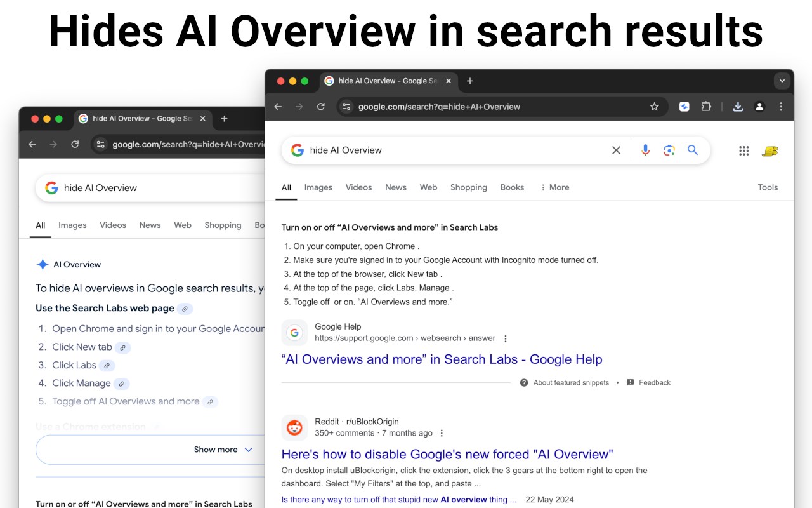Start voice search with microphone icon
812x508 pixels.
click(x=645, y=150)
